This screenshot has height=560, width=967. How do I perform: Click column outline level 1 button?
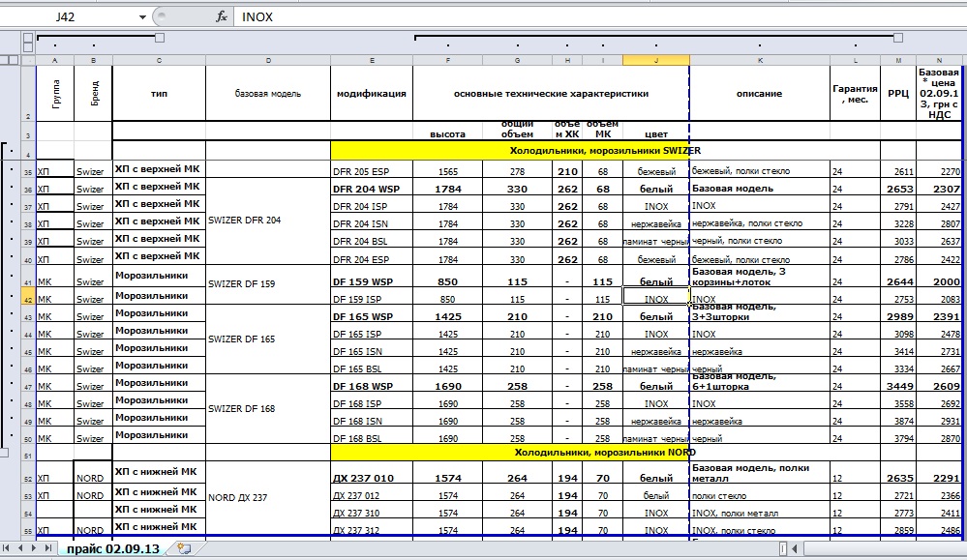[x=28, y=38]
